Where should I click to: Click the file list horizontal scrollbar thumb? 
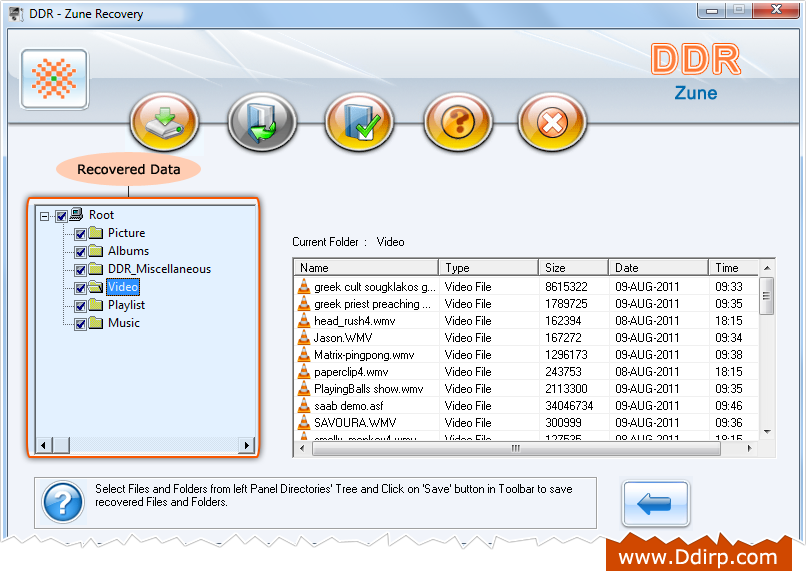pyautogui.click(x=516, y=448)
